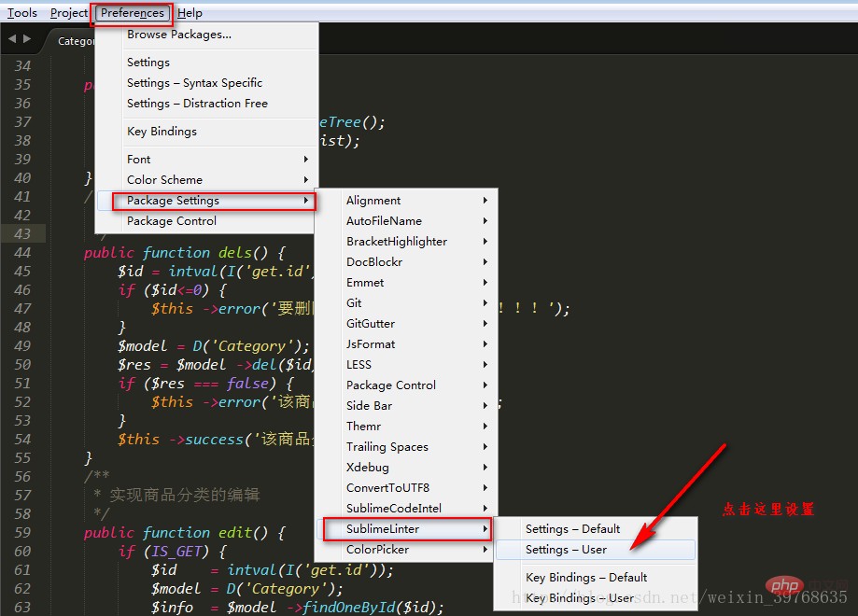Open the JsFormat submenu
858x616 pixels.
pyautogui.click(x=406, y=344)
